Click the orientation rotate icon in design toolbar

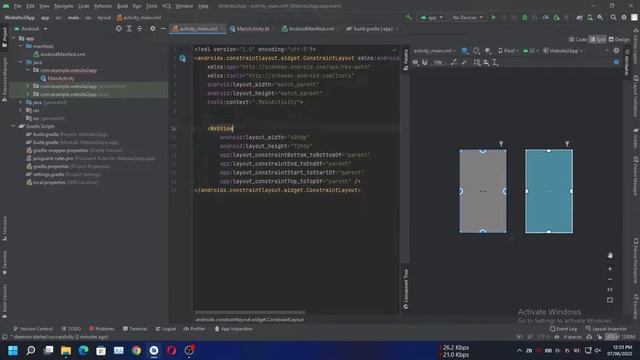click(476, 51)
